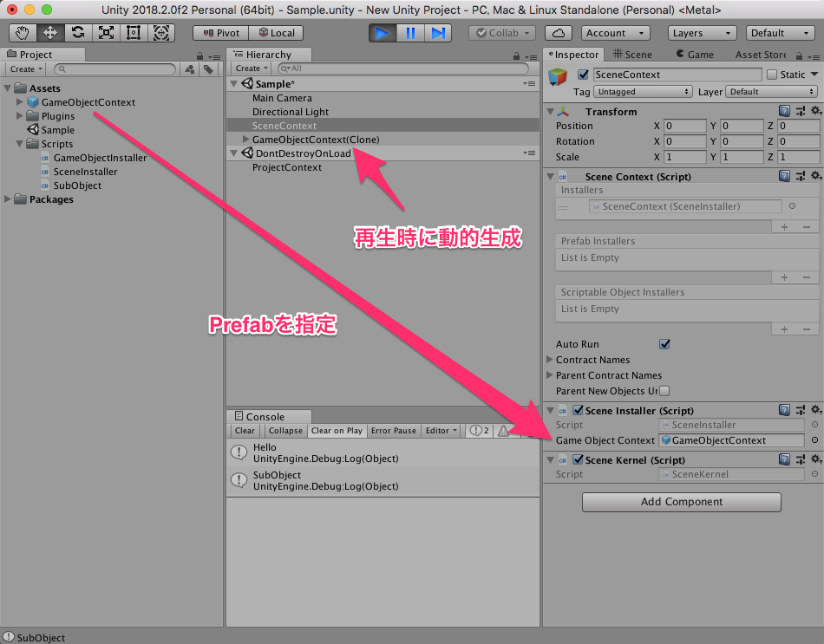Toggle Scene Kernel script enabled checkbox
This screenshot has width=824, height=644.
578,459
